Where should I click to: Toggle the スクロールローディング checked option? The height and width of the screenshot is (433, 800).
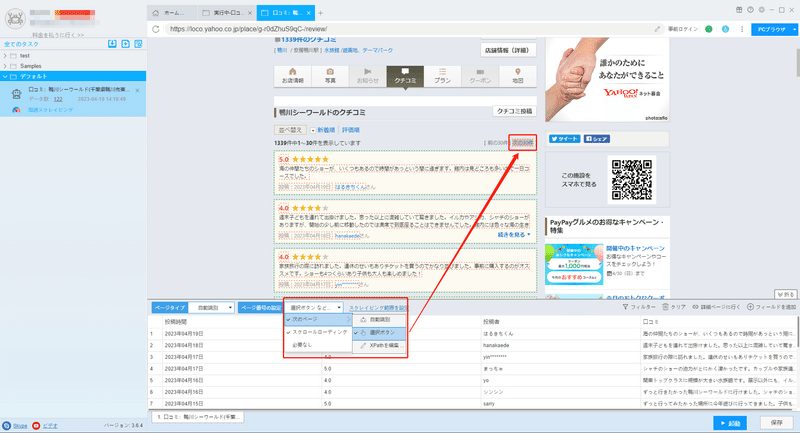(x=318, y=332)
